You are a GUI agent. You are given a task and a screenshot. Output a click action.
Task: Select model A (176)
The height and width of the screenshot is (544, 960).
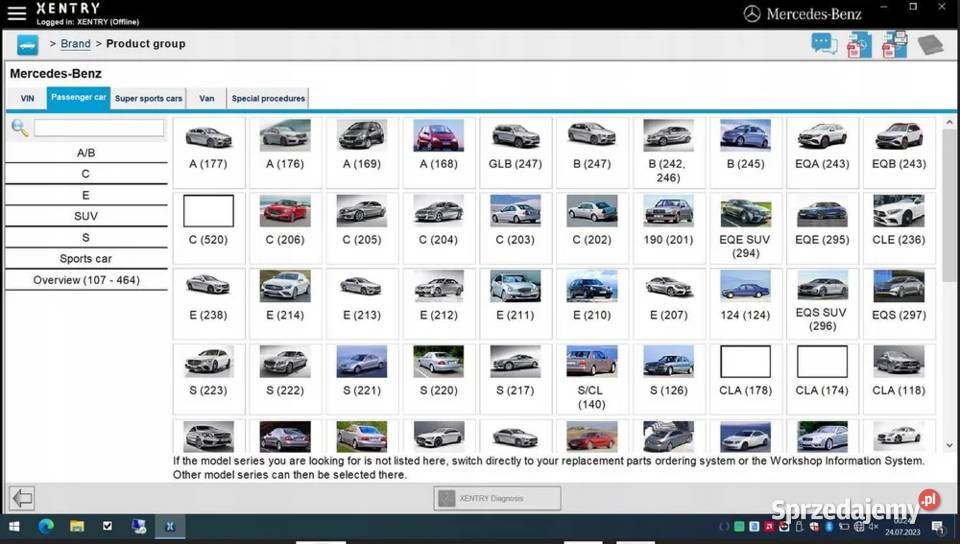pyautogui.click(x=285, y=152)
